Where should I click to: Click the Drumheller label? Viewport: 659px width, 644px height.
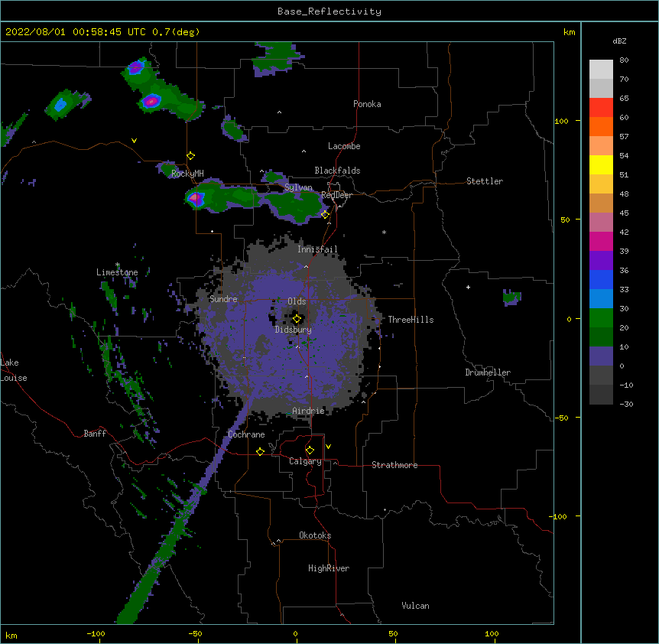click(x=488, y=372)
